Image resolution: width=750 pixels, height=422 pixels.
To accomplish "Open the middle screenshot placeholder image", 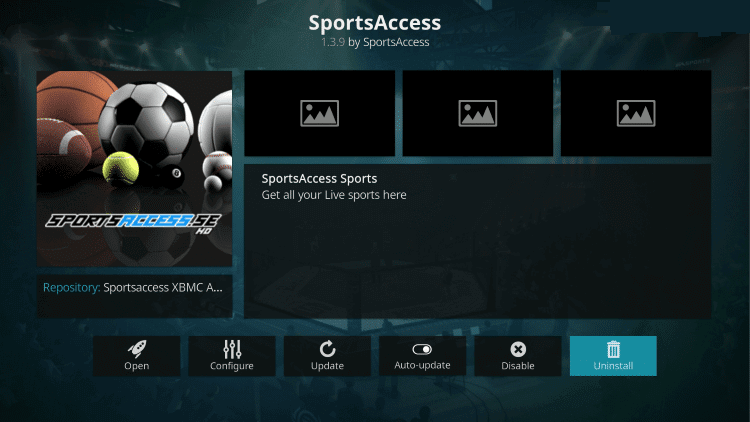I will pyautogui.click(x=478, y=113).
